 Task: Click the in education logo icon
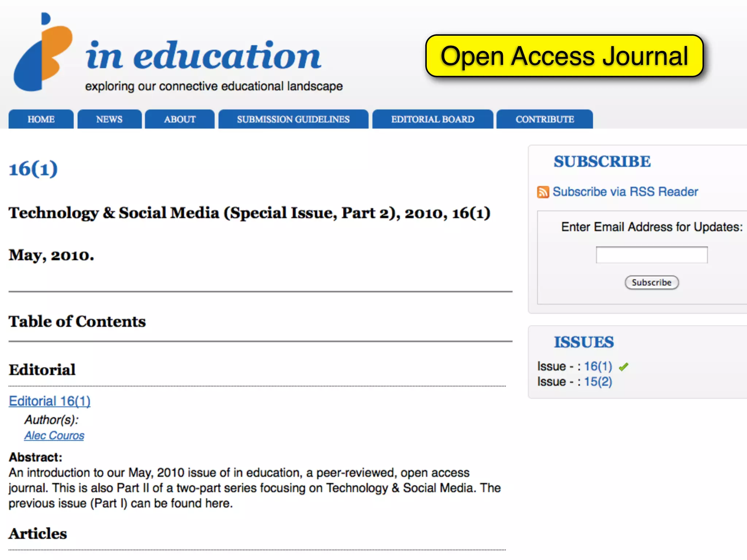[43, 52]
